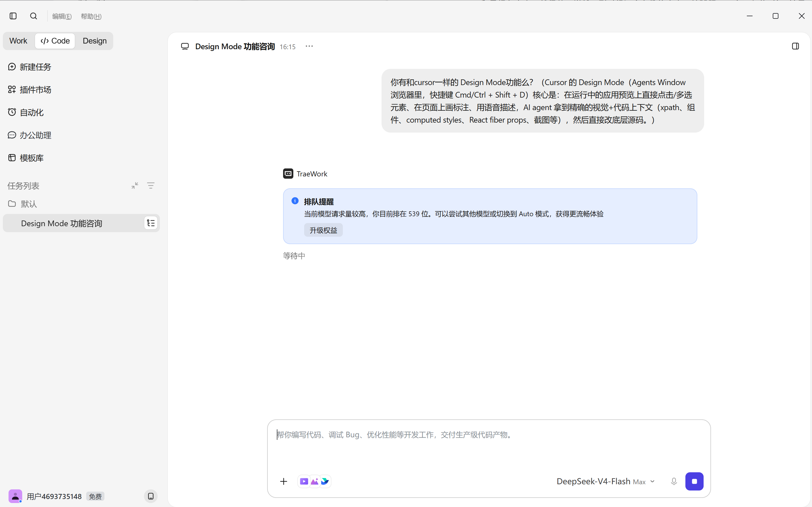This screenshot has width=812, height=507.
Task: Open the mobile device icon in sidebar footer
Action: click(x=151, y=496)
